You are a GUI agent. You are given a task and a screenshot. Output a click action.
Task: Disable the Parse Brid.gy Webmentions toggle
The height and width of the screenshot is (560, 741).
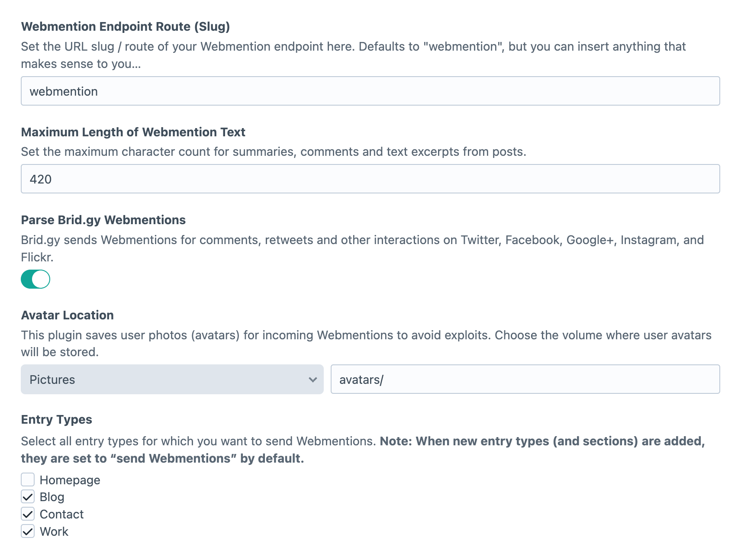tap(35, 279)
